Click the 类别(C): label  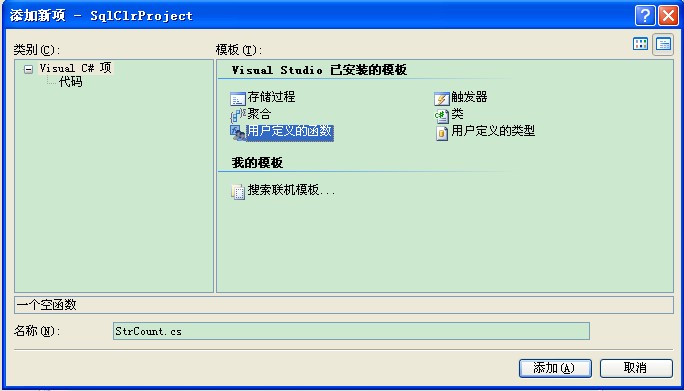[x=36, y=50]
